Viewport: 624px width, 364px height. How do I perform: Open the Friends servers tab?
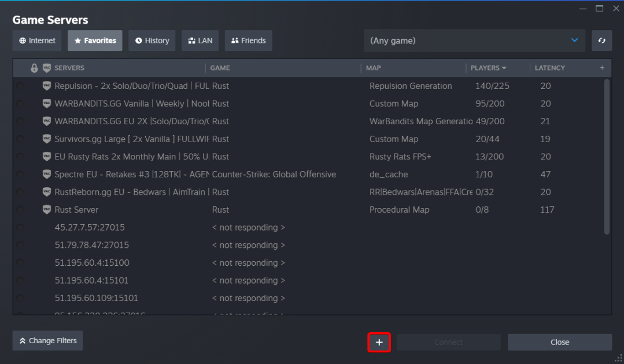point(248,40)
